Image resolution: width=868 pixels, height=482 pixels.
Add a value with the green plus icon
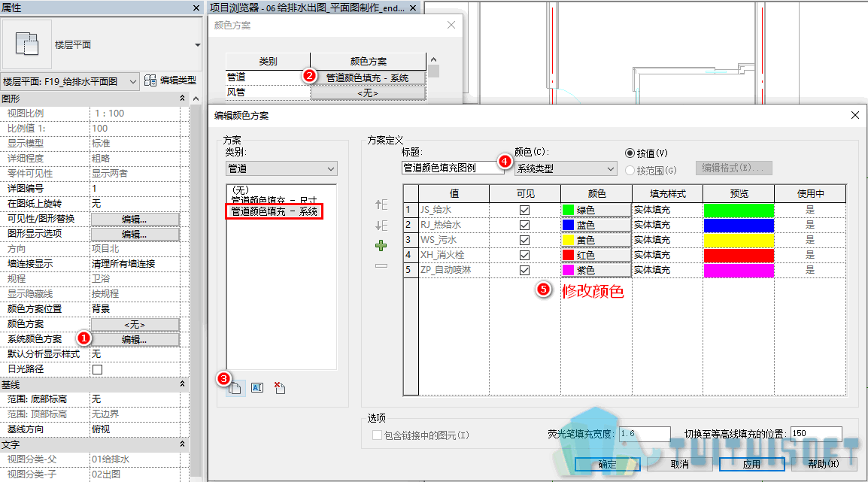coord(381,246)
